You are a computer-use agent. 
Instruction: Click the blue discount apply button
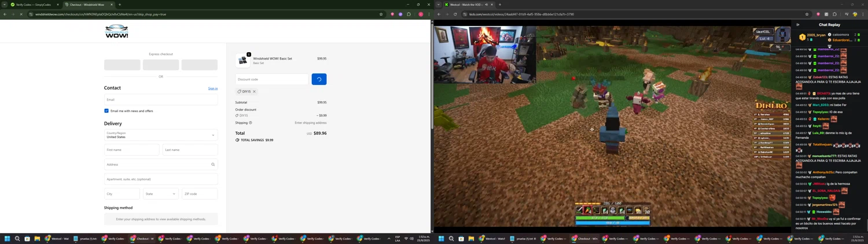tap(319, 79)
